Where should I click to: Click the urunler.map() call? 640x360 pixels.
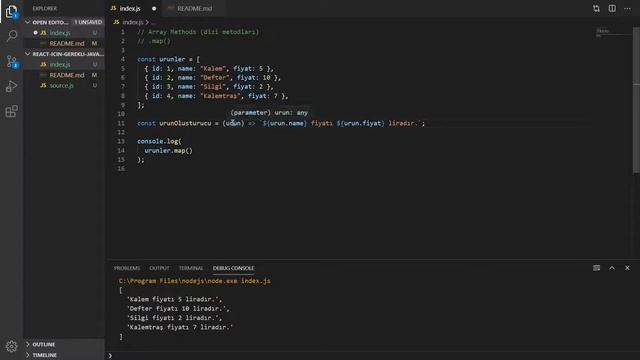coord(168,151)
